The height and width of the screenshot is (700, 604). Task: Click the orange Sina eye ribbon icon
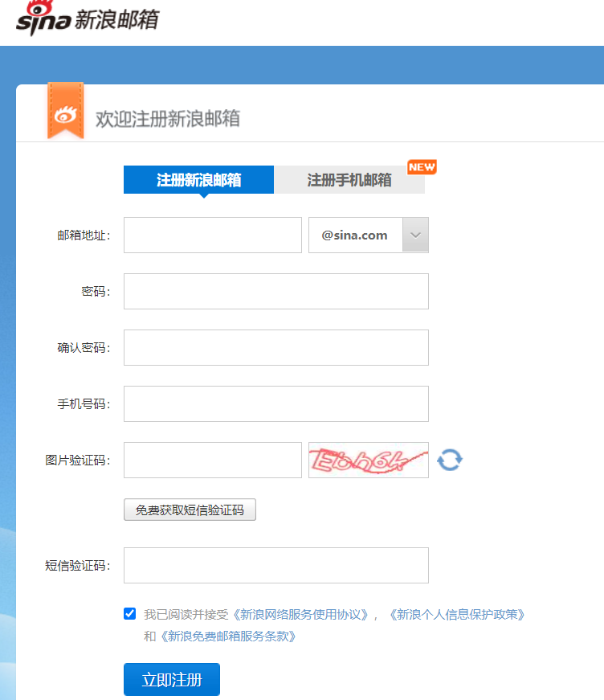tap(66, 111)
